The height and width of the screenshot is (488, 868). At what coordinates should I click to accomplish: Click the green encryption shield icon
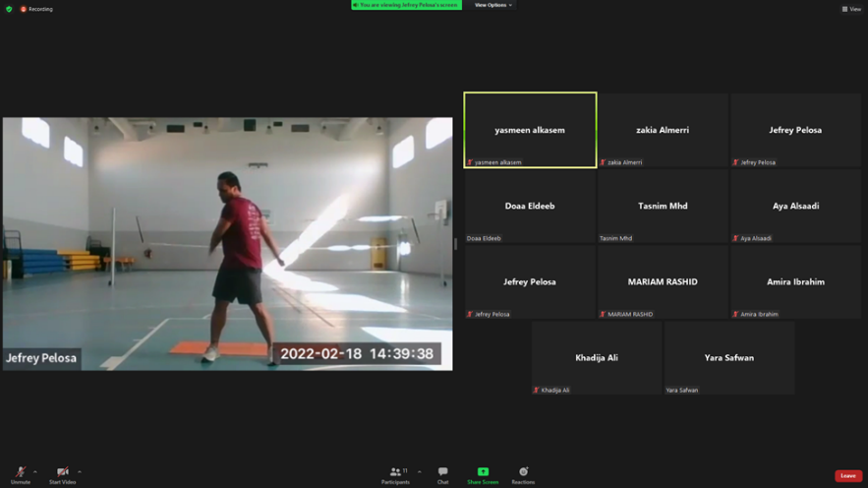point(9,9)
